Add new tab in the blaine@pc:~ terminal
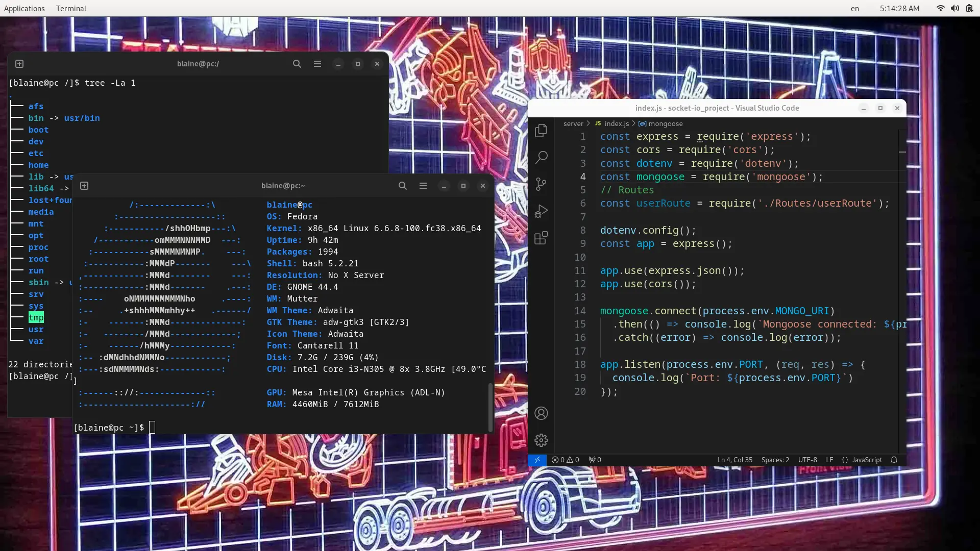The height and width of the screenshot is (551, 980). coord(84,186)
